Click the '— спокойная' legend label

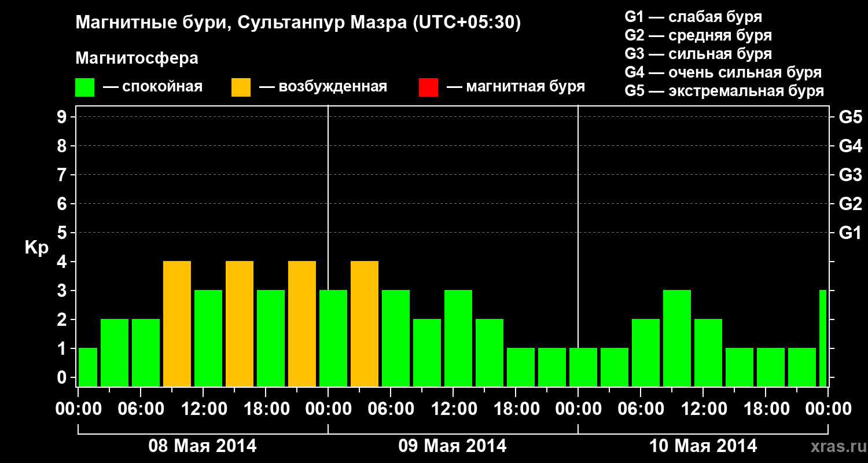tap(153, 87)
